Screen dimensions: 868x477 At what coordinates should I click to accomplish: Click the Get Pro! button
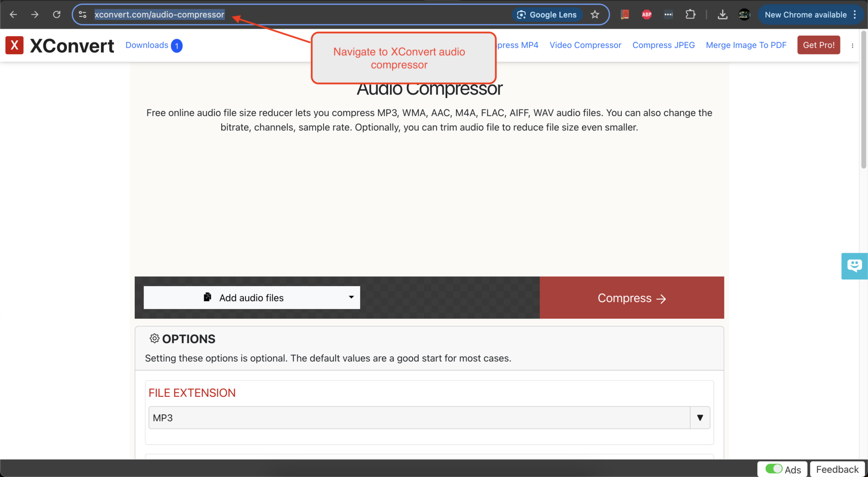818,45
